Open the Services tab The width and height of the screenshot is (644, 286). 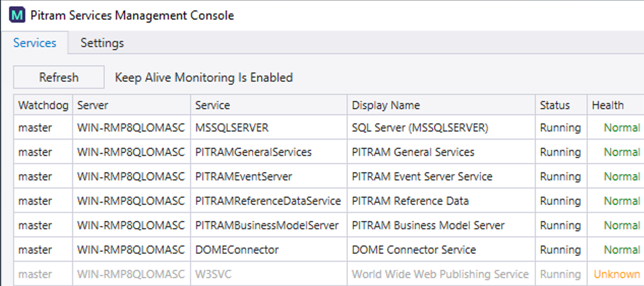click(x=35, y=43)
